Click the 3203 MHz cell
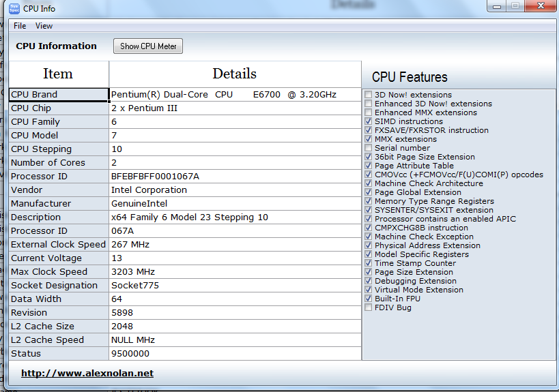The height and width of the screenshot is (392, 559). pyautogui.click(x=235, y=272)
